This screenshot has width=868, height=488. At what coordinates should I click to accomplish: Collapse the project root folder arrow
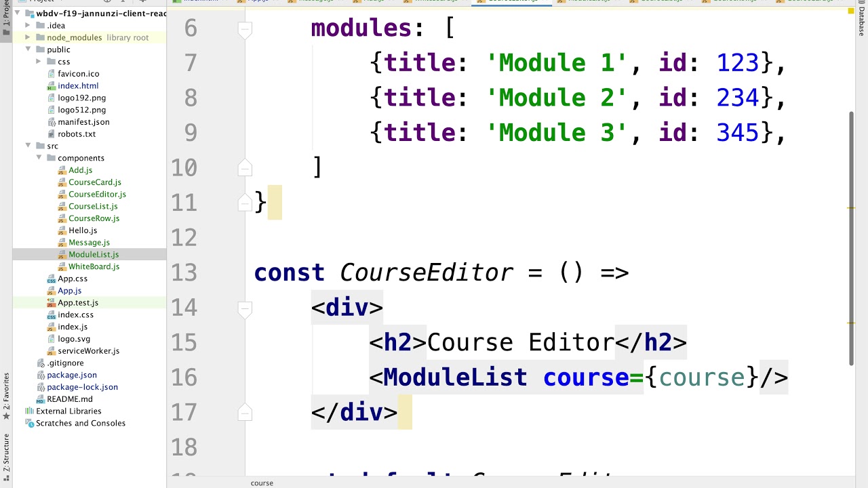click(x=18, y=14)
